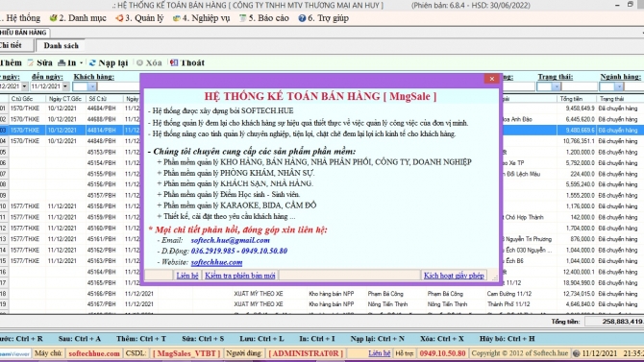Viewport: 644px width, 362px height.
Task: Select row with voucher 45167/PBH
Action: (101, 304)
